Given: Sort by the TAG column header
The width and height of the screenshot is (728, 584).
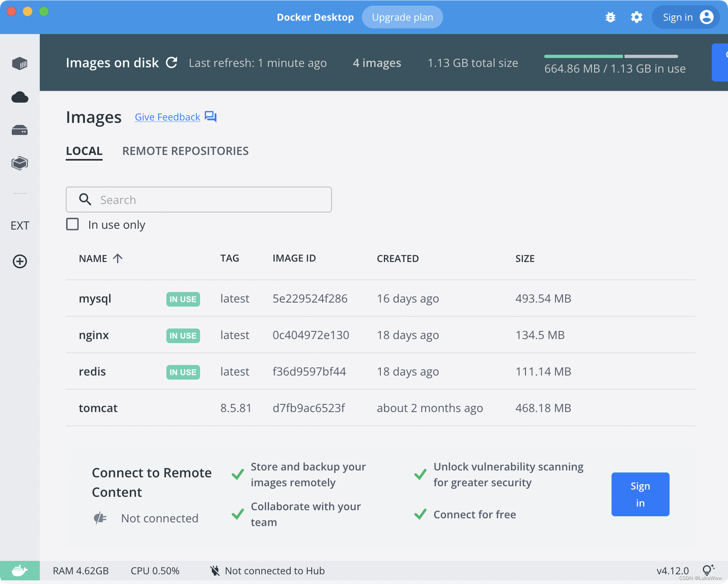Looking at the screenshot, I should 230,258.
